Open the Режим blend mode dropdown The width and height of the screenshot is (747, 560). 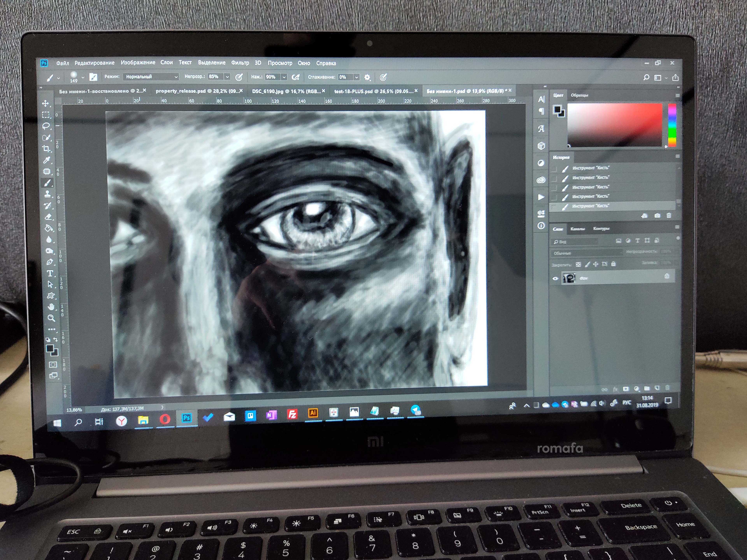click(x=151, y=77)
